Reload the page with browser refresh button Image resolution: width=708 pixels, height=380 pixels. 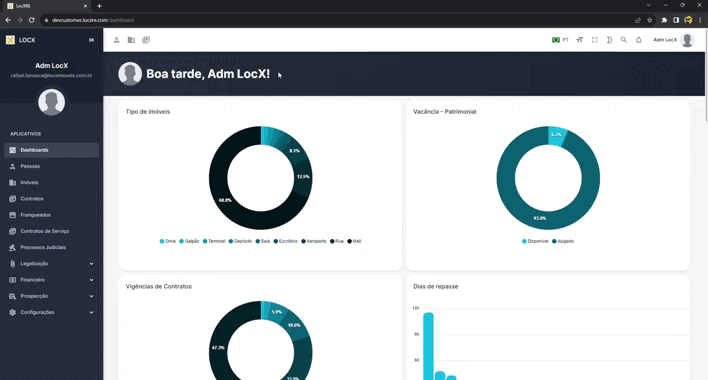[x=32, y=20]
